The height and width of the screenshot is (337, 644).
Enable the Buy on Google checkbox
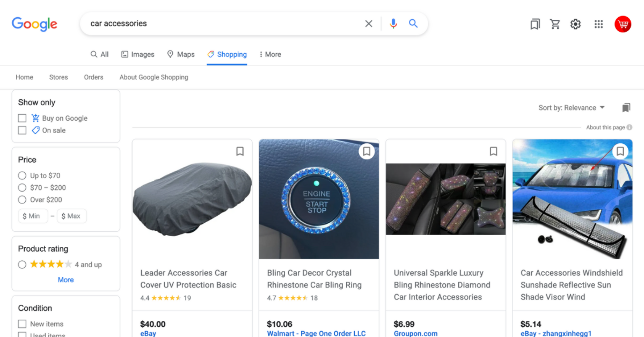22,118
